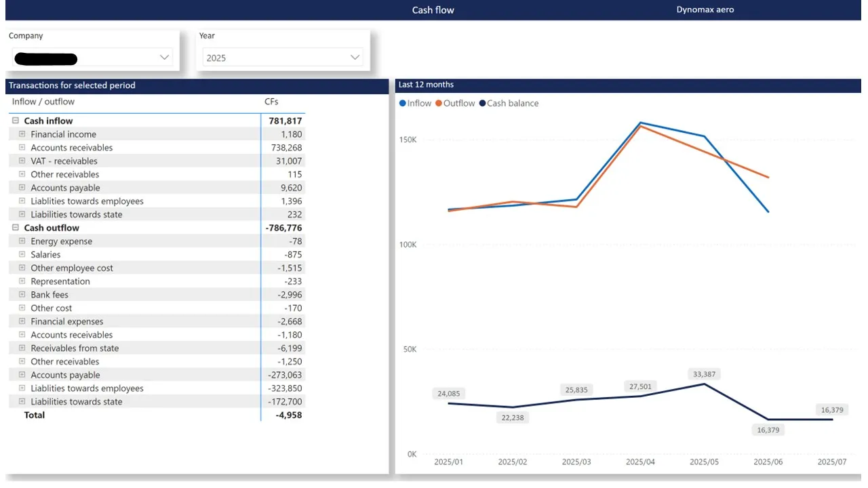
Task: Open the Company dropdown
Action: 163,58
